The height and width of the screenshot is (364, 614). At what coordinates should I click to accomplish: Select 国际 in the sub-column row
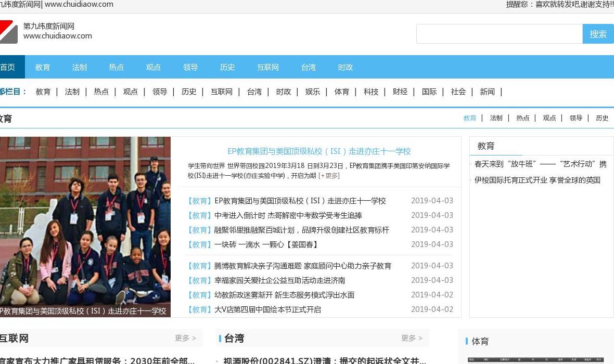[429, 92]
